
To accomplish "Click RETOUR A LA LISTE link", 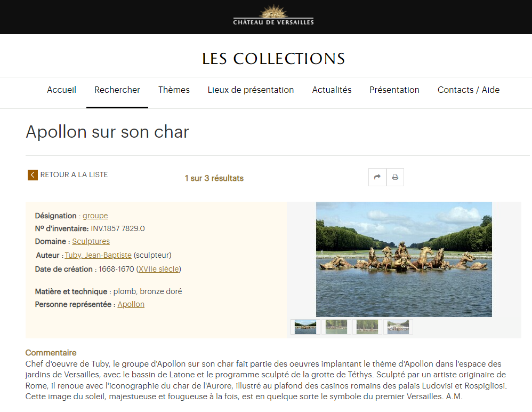I will (x=74, y=175).
